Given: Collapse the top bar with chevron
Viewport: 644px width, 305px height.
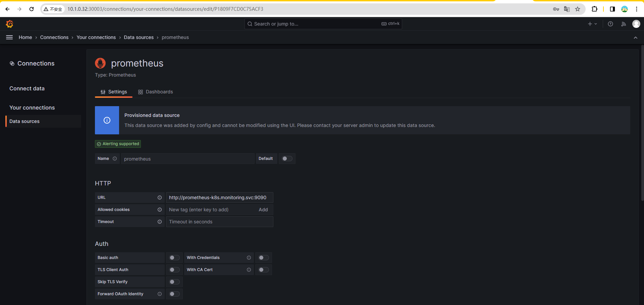Looking at the screenshot, I should click(x=636, y=38).
